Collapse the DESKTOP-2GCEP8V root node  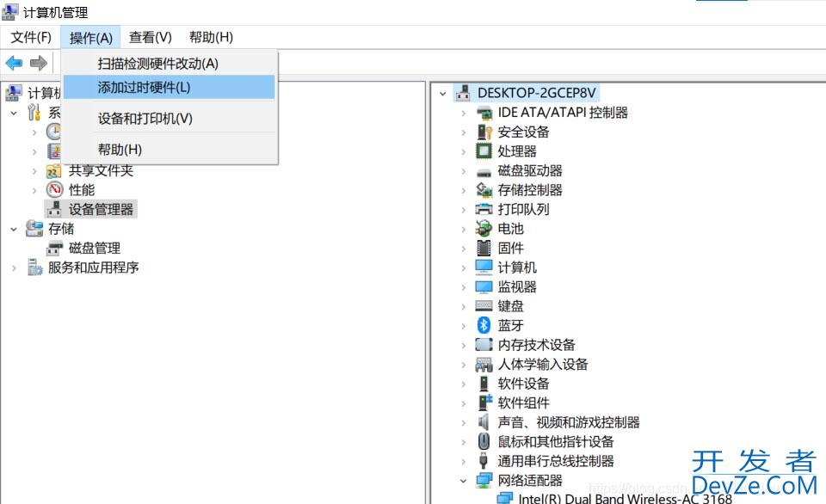[442, 94]
